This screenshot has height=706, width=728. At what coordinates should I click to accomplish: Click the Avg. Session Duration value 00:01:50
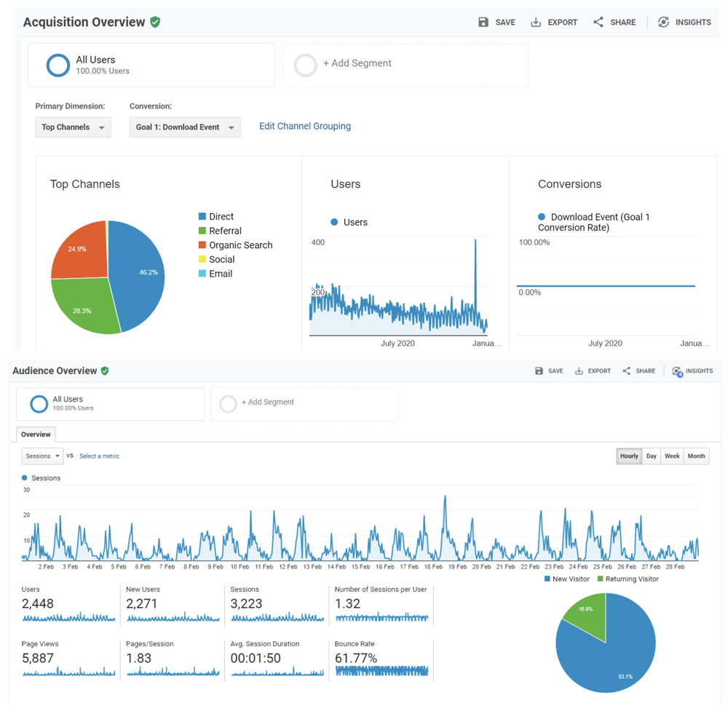tap(256, 658)
